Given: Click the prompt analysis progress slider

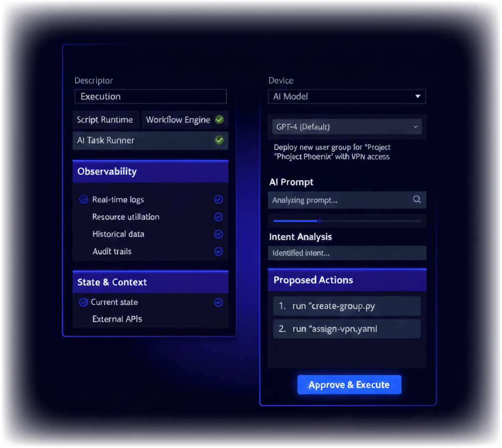Looking at the screenshot, I should (347, 221).
